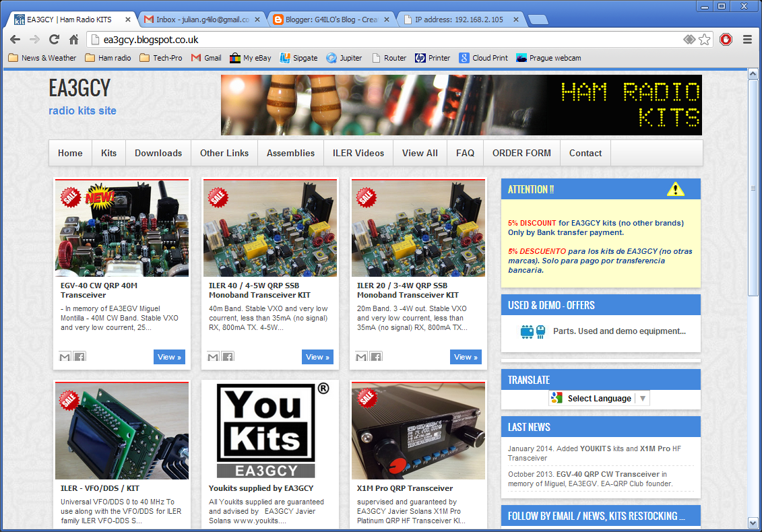Screen dimensions: 762x532
Task: Click View button for ILER 20 kit
Action: [466, 357]
